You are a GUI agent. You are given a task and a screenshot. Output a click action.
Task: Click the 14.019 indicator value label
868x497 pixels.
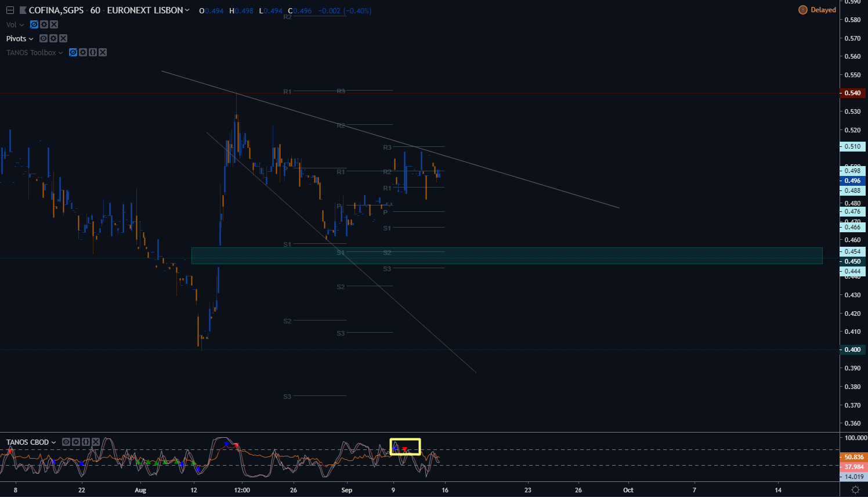click(853, 477)
